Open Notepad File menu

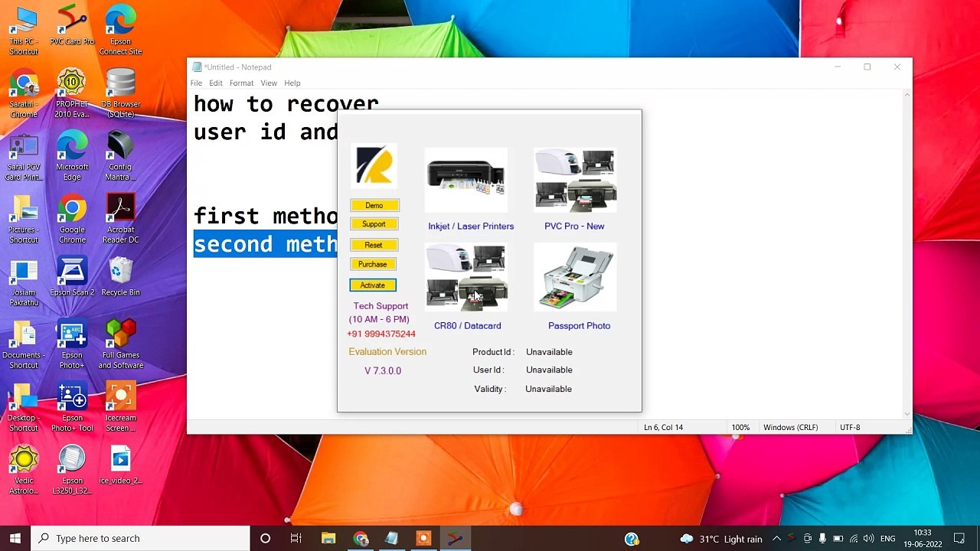tap(196, 83)
